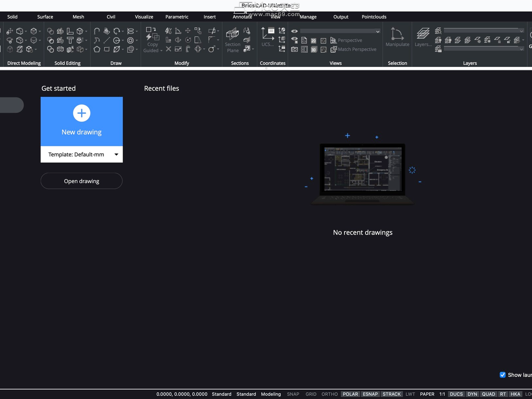Select the Polygon tool in the Draw panel

coord(97,49)
